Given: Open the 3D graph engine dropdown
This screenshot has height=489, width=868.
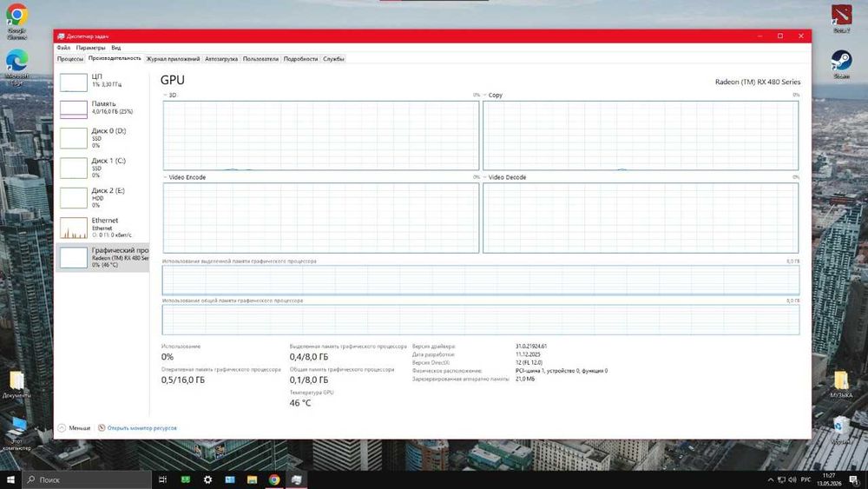Looking at the screenshot, I should pos(170,96).
